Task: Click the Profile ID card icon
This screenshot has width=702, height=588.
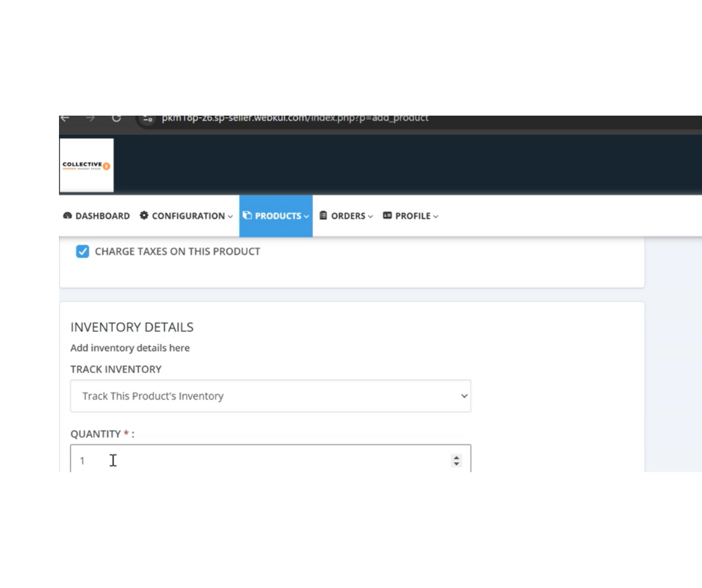Action: click(388, 215)
